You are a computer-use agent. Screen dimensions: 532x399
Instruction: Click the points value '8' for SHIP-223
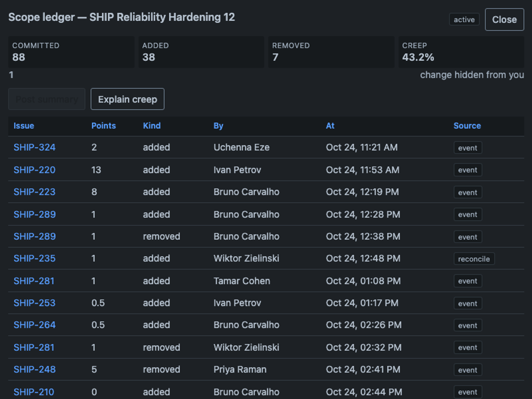[x=94, y=192]
